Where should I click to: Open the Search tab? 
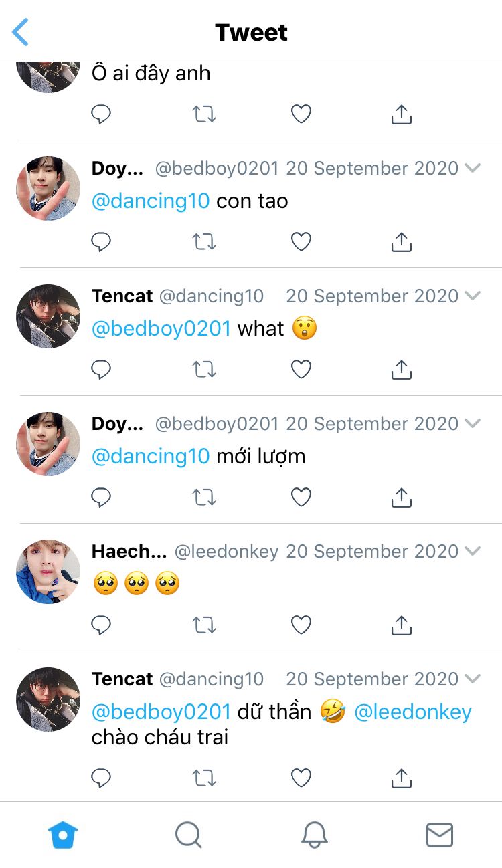[188, 835]
